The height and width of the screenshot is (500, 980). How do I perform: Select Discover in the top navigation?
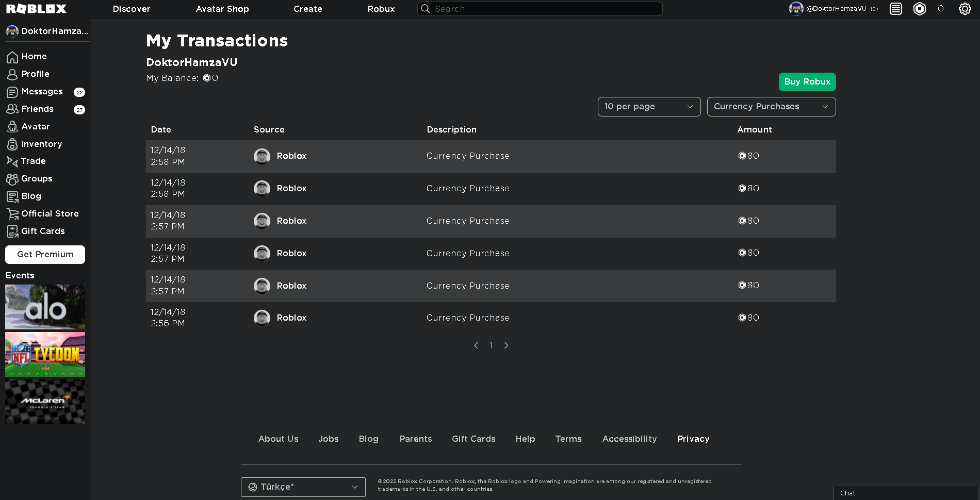point(132,9)
